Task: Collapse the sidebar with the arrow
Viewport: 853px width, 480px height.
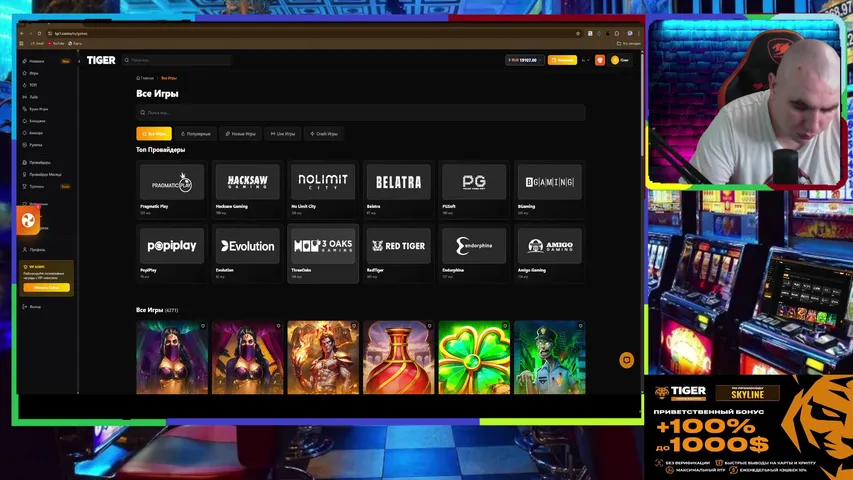Action: 79,61
